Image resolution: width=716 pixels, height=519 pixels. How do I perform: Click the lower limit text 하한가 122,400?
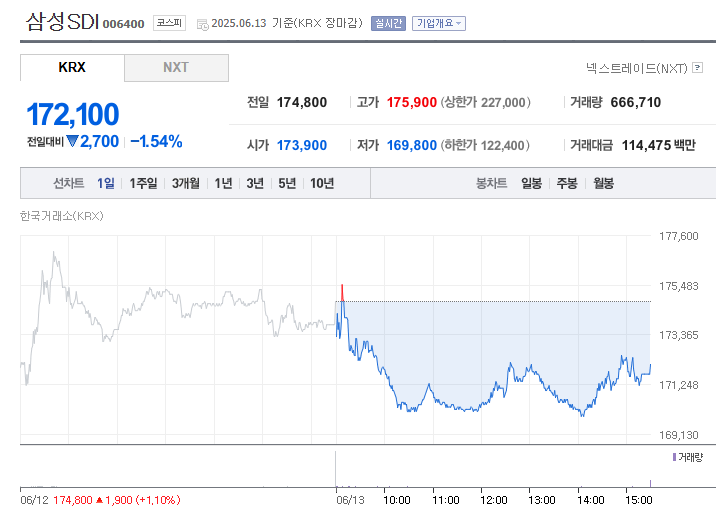(x=485, y=145)
